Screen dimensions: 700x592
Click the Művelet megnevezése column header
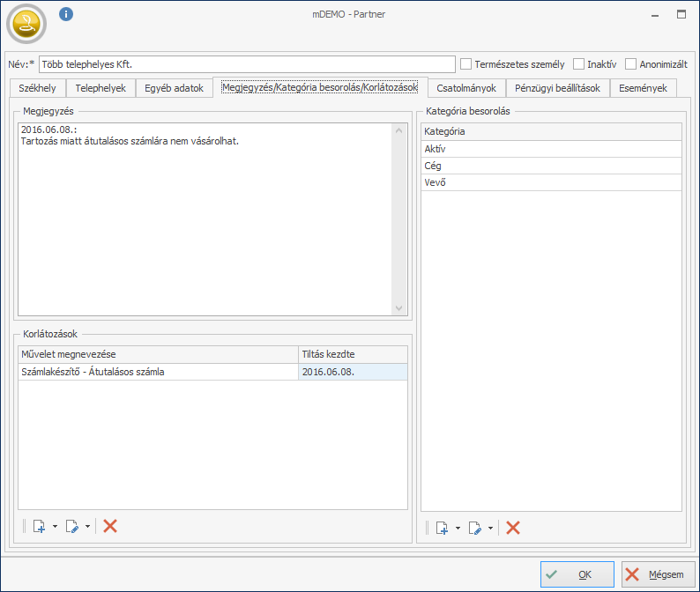pos(158,354)
